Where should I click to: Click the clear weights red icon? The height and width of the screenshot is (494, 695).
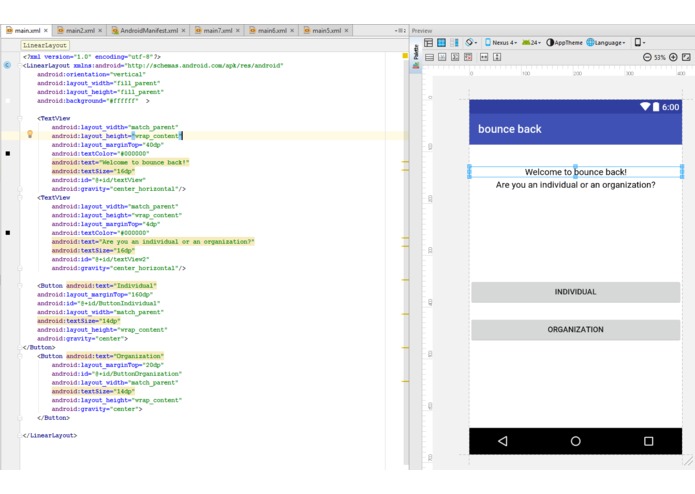click(x=468, y=57)
